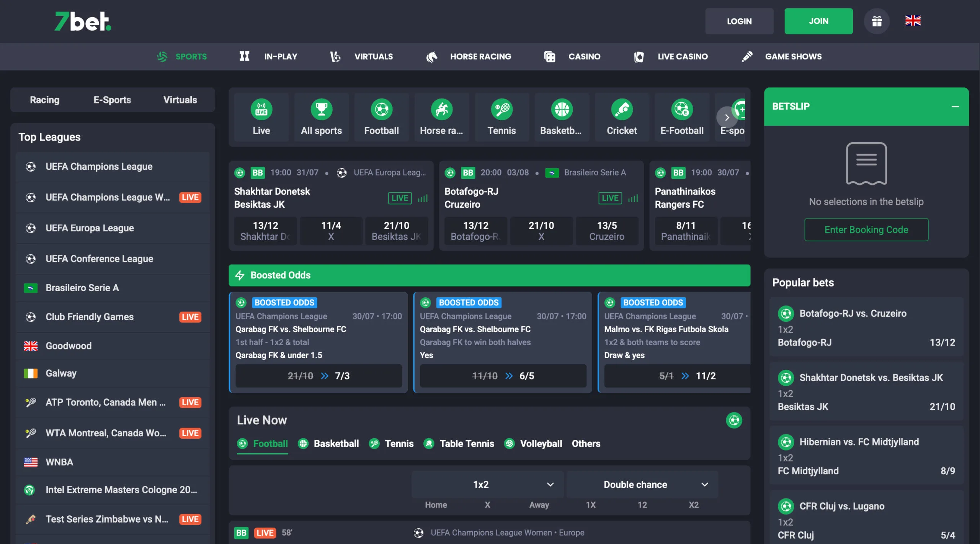The width and height of the screenshot is (980, 544).
Task: Click the Boosted Odds lightning banner icon
Action: [240, 275]
